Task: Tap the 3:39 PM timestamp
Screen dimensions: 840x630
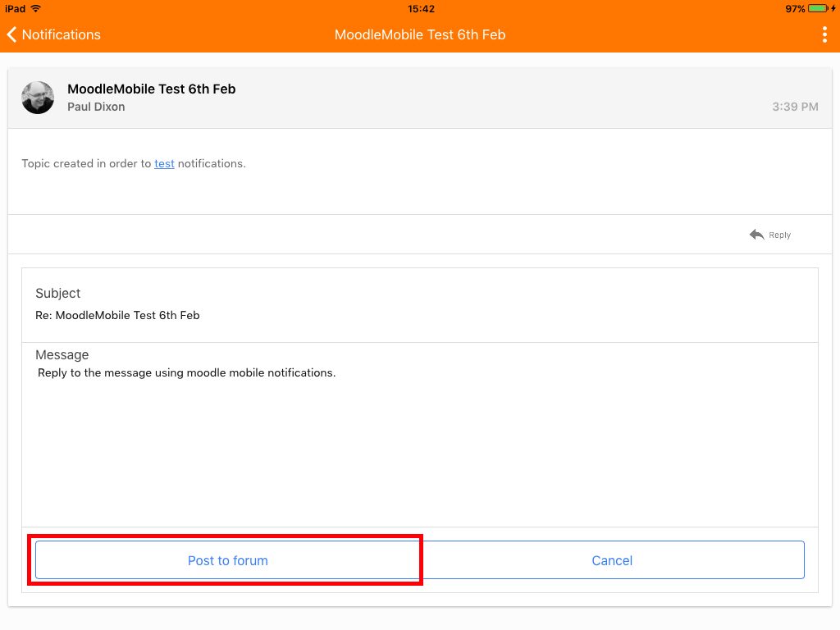Action: click(x=795, y=107)
